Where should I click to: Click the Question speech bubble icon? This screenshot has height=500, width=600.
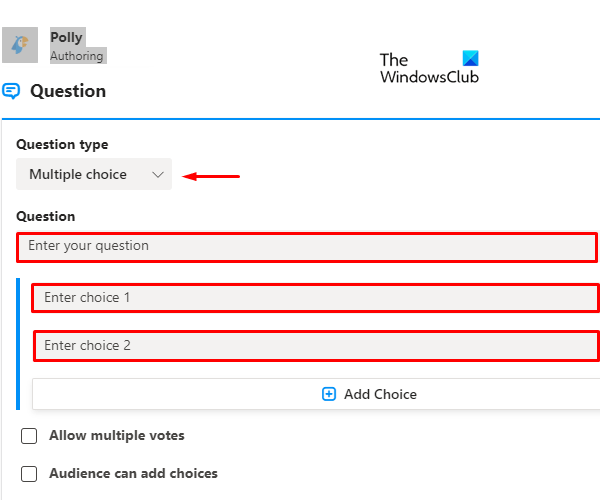12,91
